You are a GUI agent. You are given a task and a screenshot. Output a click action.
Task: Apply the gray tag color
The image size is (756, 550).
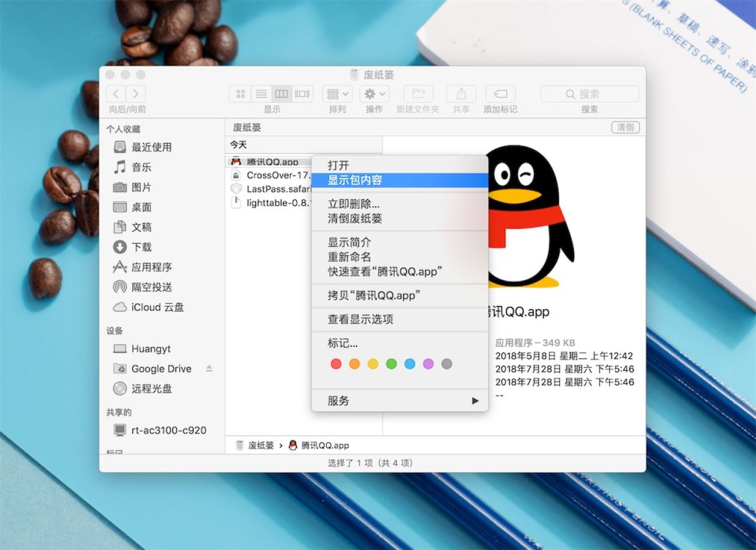pos(447,364)
